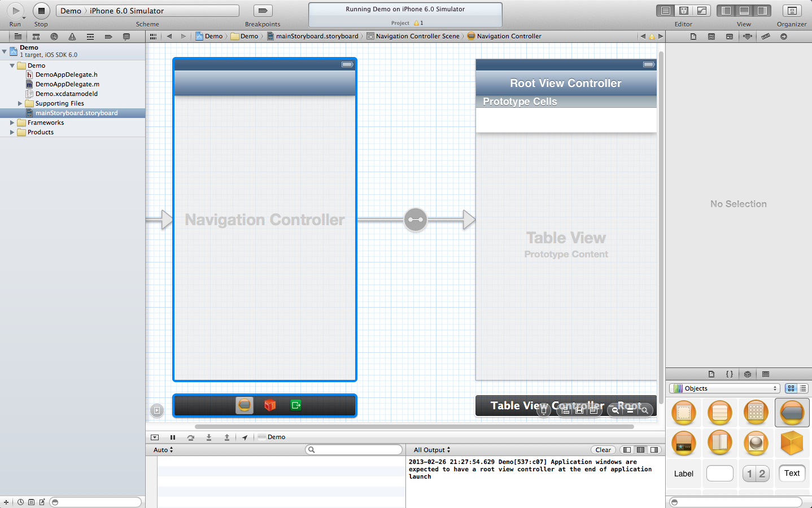Viewport: 812px width, 508px height.
Task: Reset storyboard zoom to actual size
Action: click(x=630, y=410)
